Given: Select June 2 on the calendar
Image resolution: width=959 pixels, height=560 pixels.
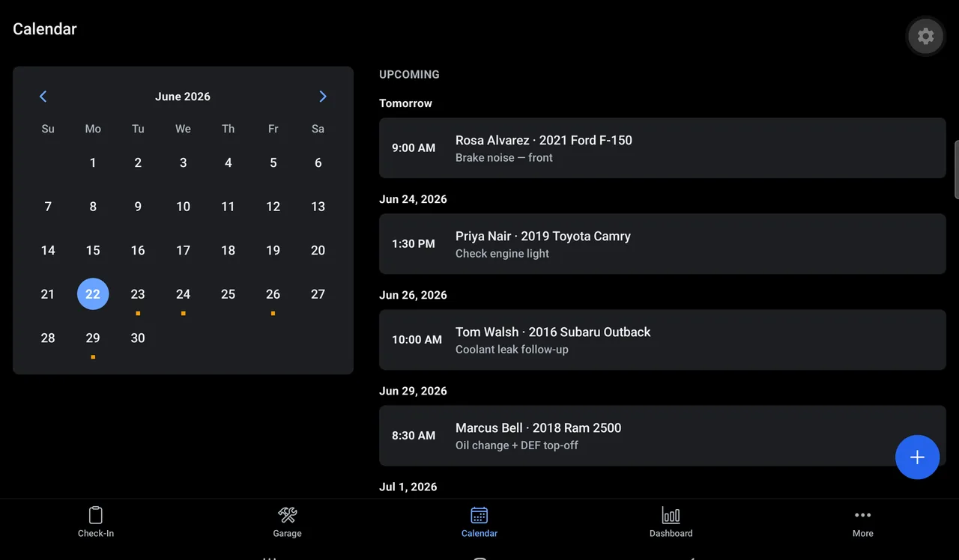Looking at the screenshot, I should click(138, 162).
